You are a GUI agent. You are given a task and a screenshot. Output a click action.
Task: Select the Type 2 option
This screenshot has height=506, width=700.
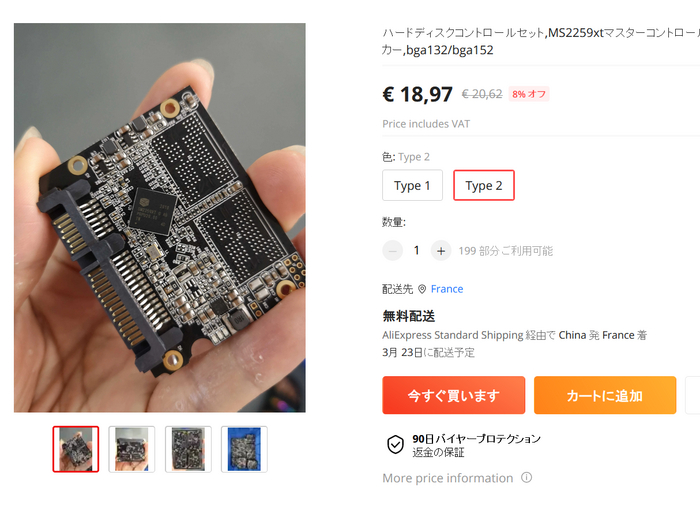click(484, 185)
